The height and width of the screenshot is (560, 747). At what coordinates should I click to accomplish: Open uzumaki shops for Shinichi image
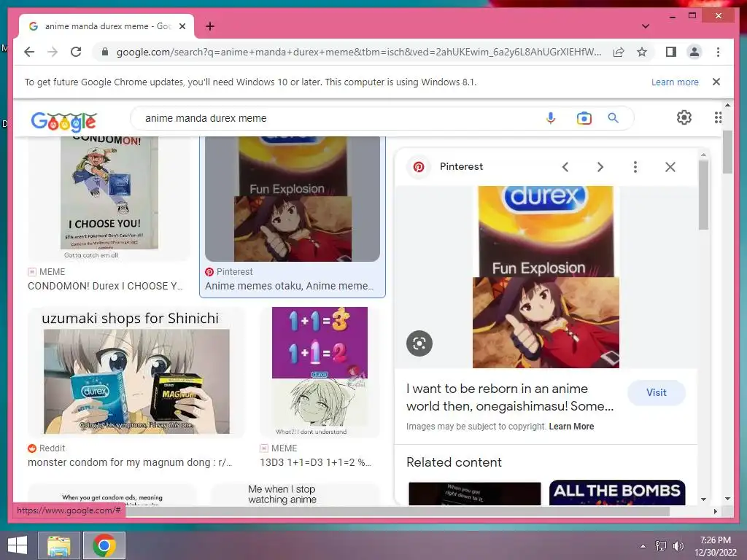pos(136,373)
